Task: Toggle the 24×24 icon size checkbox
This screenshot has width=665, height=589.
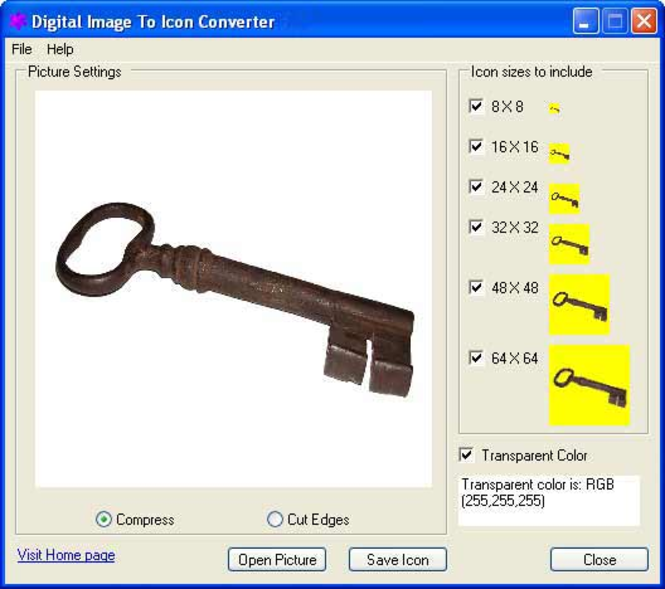Action: coord(476,187)
